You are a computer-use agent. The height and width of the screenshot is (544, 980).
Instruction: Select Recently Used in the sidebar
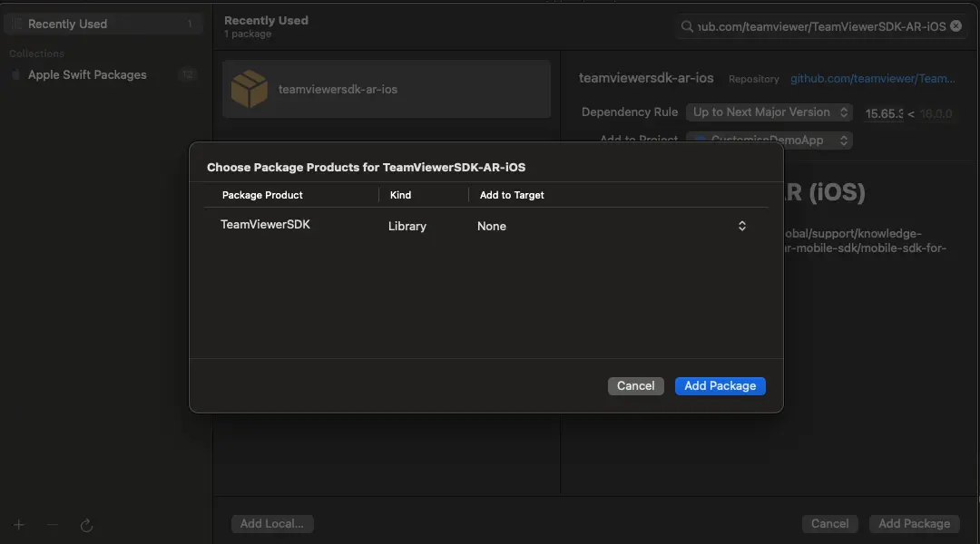pos(103,24)
